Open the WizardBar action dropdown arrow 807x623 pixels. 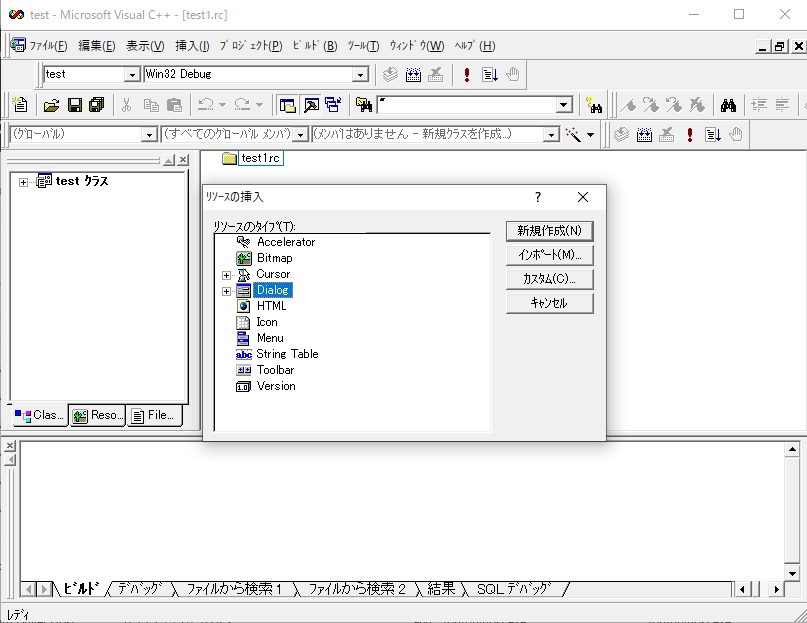coord(590,135)
